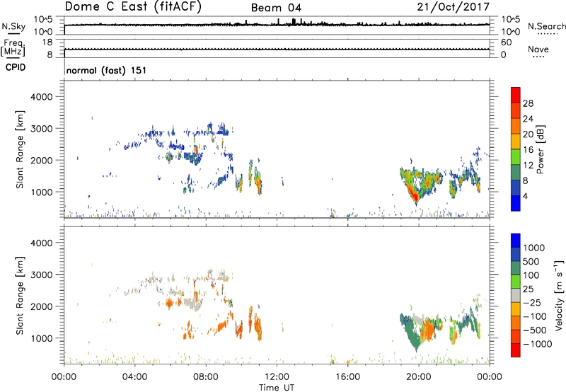
Task: Click the 'Dome C East (fitACF)' title text
Action: [133, 7]
